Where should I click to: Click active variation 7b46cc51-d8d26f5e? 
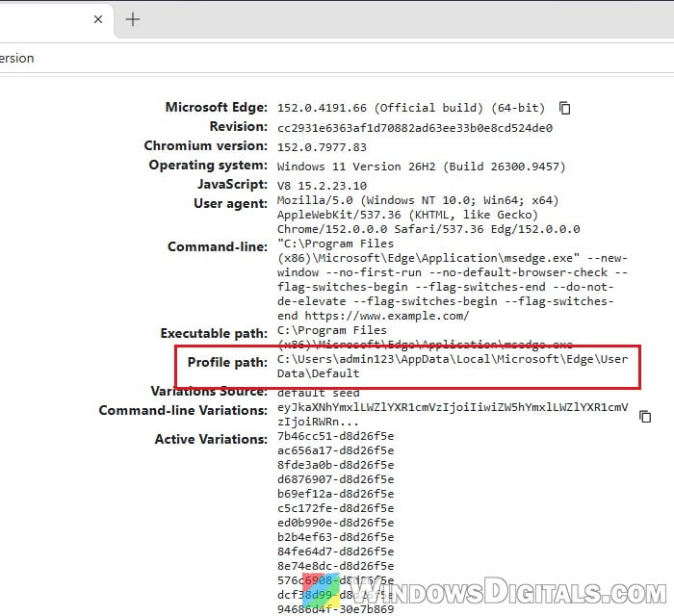point(336,436)
